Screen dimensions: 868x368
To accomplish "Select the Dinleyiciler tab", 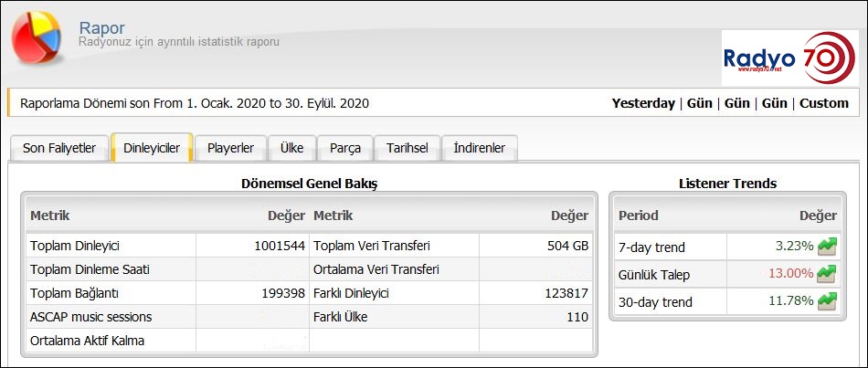I will click(x=152, y=148).
